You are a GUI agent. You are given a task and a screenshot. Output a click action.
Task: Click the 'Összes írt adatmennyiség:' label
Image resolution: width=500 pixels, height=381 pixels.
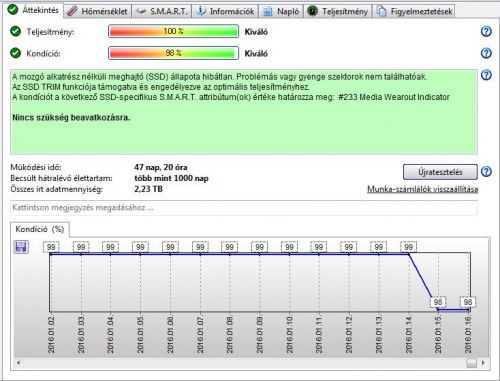pyautogui.click(x=56, y=189)
